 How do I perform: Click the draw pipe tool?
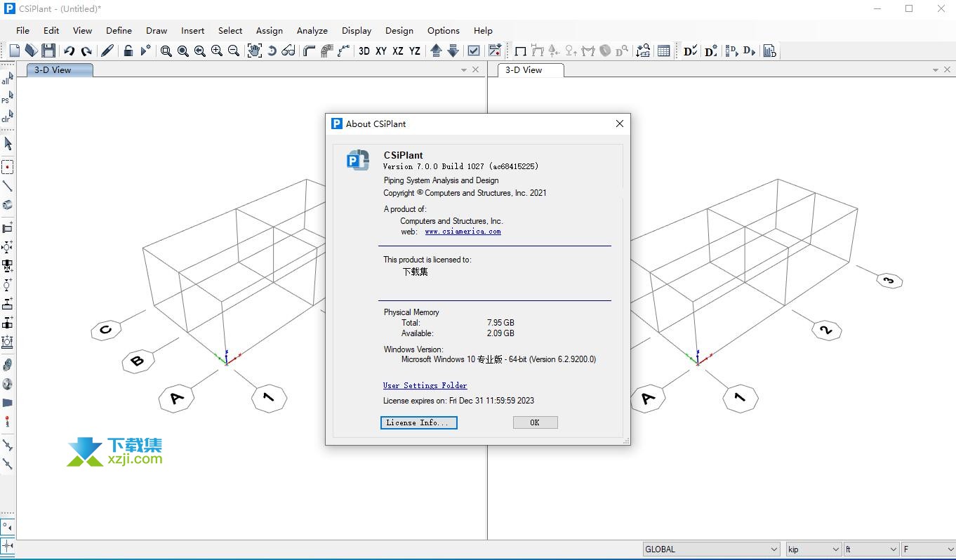(x=7, y=205)
